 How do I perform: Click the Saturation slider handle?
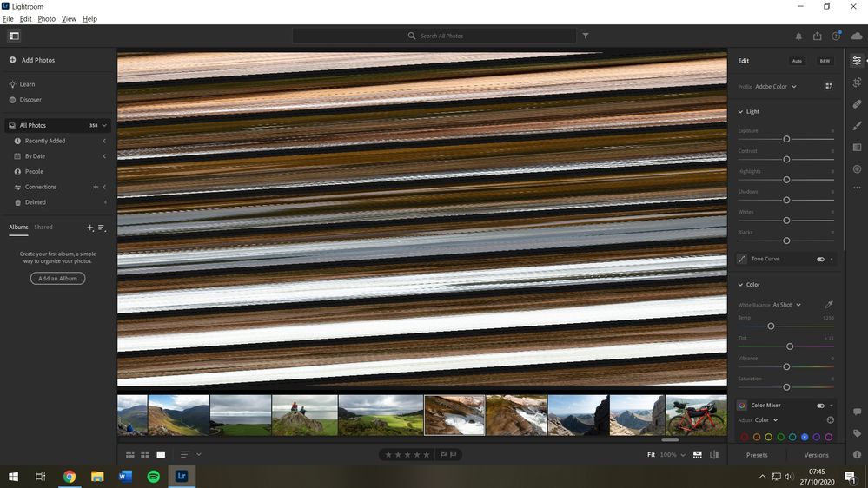click(x=786, y=387)
